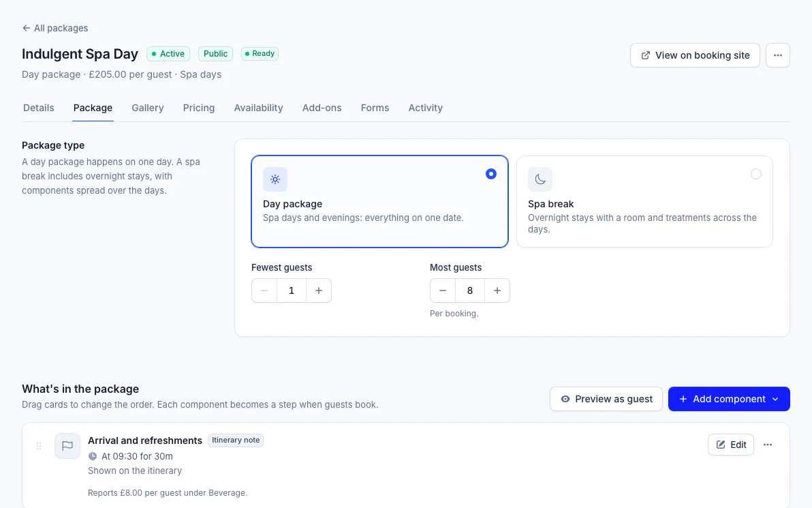Open the Availability tab

pos(258,108)
